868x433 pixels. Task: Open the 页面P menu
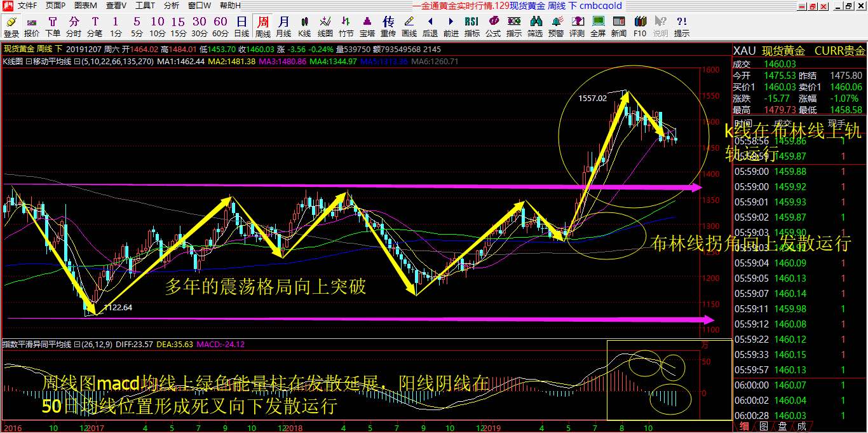pos(56,6)
